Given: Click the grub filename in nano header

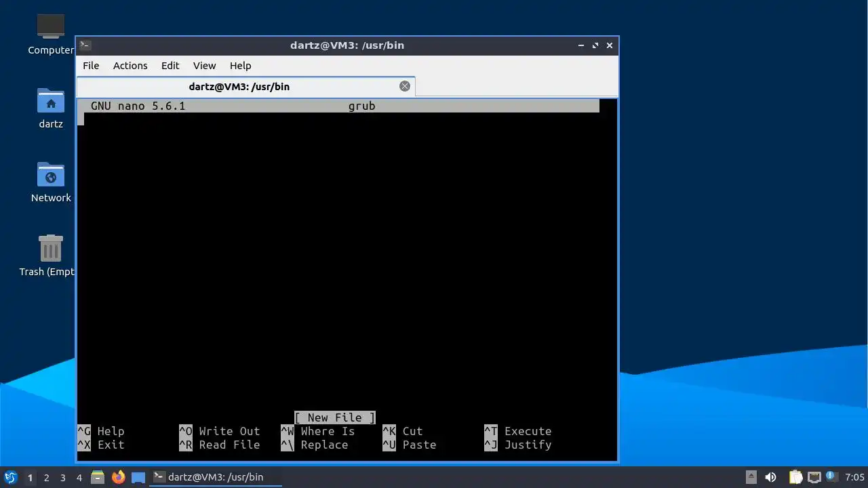Looking at the screenshot, I should 362,106.
